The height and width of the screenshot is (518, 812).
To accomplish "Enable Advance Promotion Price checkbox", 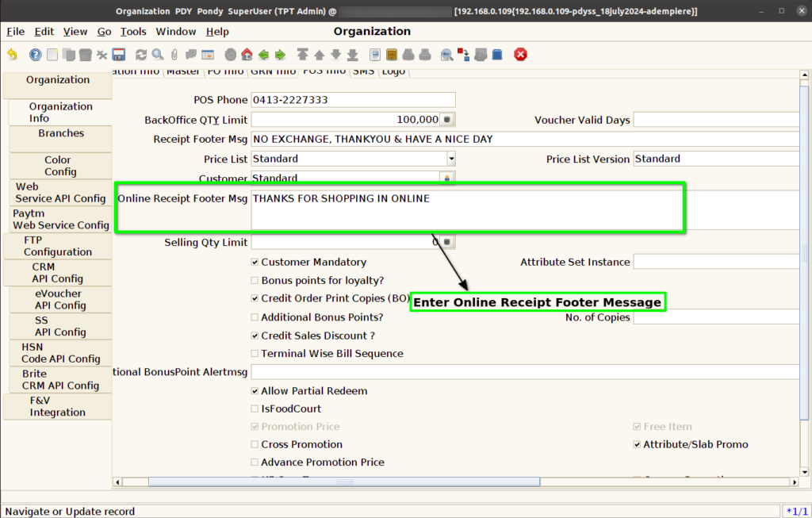I will 255,462.
